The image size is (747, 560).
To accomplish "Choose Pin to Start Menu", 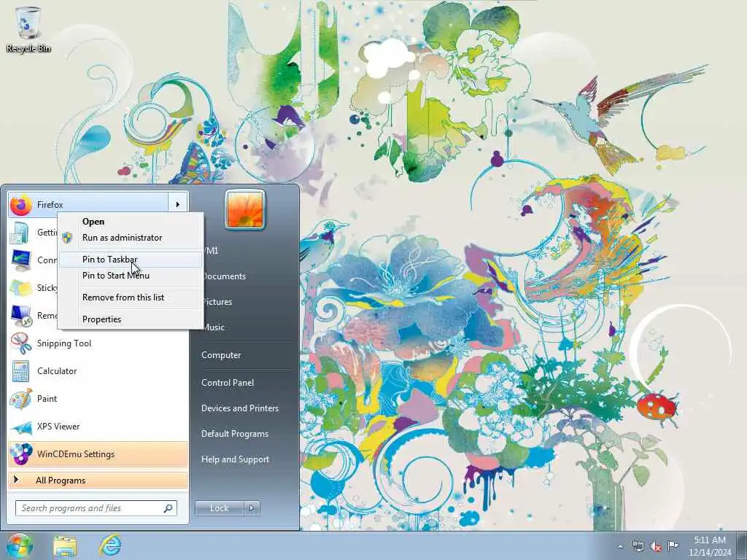I will 131,276.
